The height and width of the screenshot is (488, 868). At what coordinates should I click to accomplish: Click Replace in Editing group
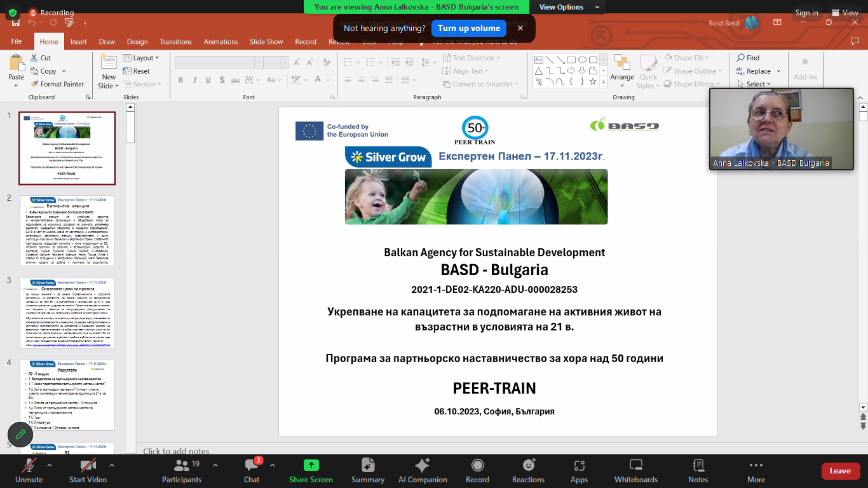758,71
